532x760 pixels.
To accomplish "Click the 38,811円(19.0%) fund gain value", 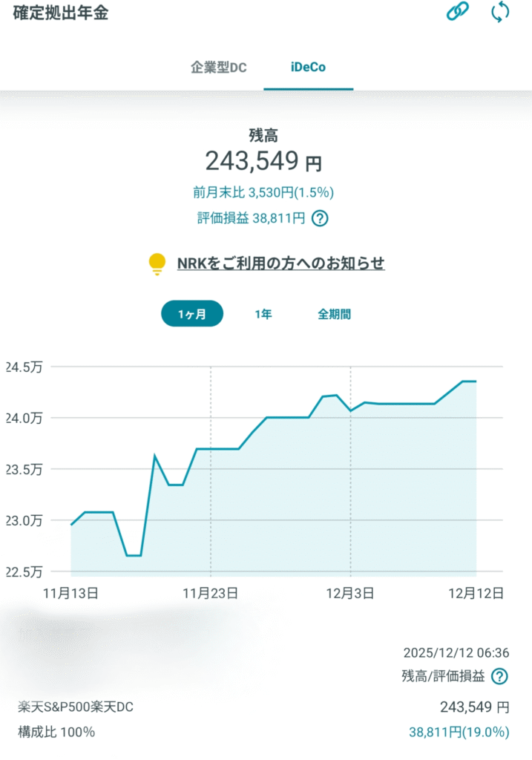I will click(459, 732).
